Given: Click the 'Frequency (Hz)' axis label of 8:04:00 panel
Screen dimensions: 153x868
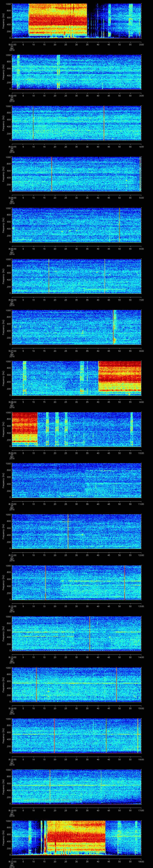Looking at the screenshot, I should (3, 174).
